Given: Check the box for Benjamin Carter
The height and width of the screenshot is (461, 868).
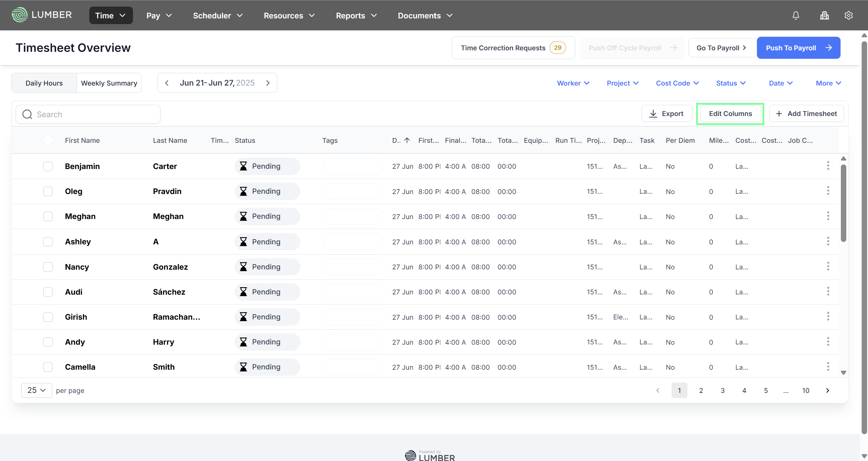Looking at the screenshot, I should coord(48,166).
